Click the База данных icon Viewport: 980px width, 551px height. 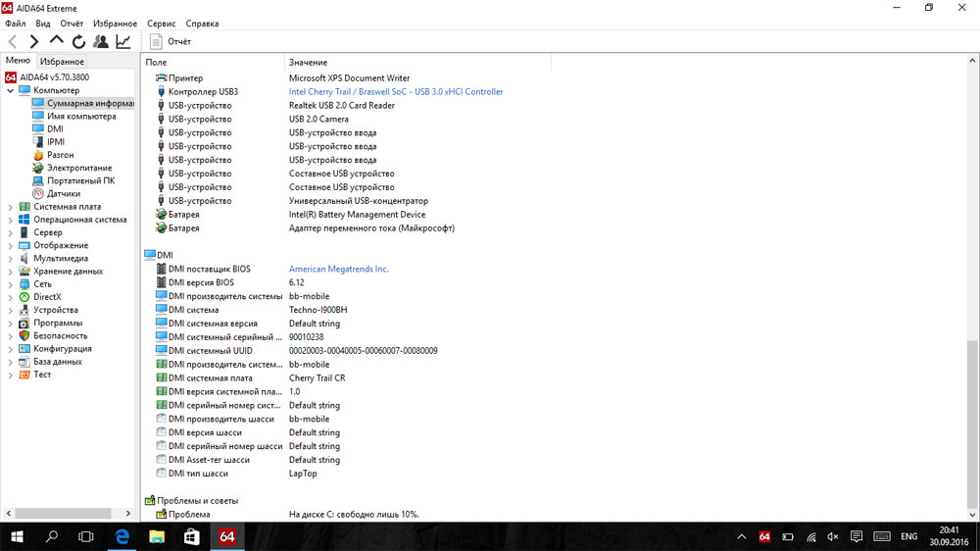[24, 362]
